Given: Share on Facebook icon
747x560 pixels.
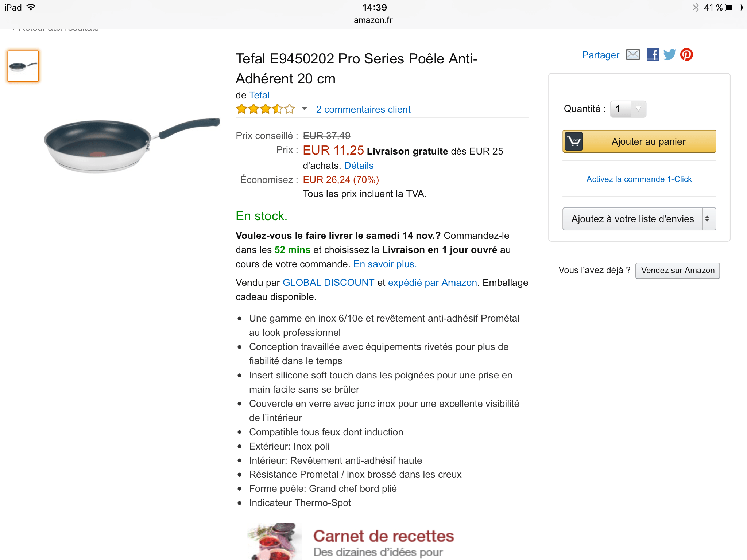Looking at the screenshot, I should click(653, 55).
